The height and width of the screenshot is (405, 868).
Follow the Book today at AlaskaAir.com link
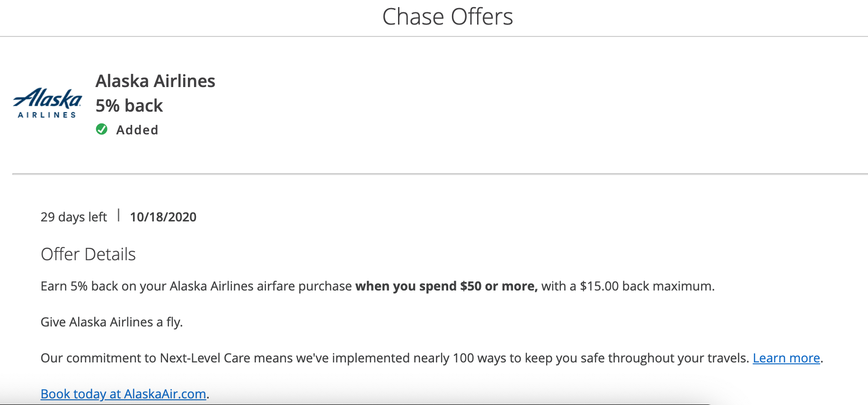coord(123,394)
